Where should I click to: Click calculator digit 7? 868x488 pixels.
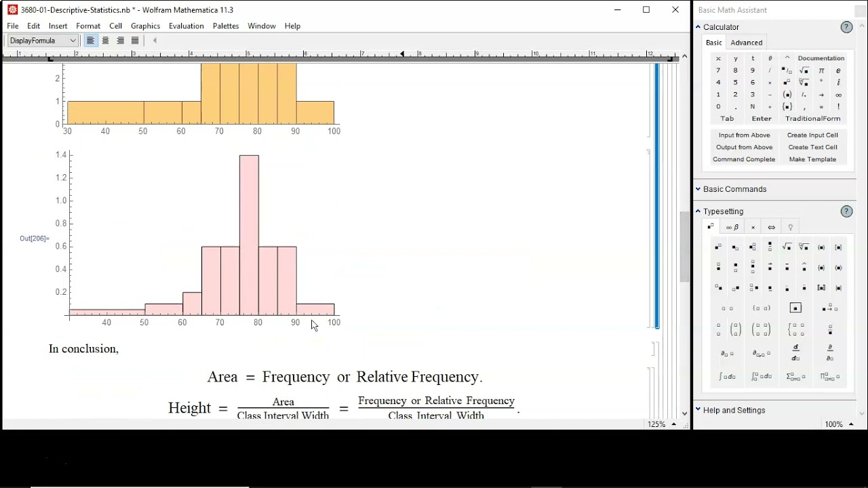718,70
